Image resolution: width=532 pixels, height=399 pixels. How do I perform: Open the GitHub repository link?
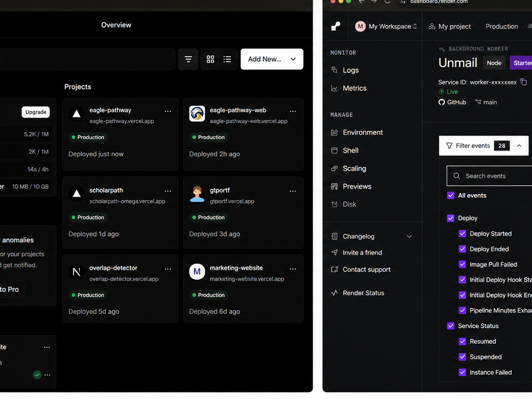pyautogui.click(x=452, y=102)
